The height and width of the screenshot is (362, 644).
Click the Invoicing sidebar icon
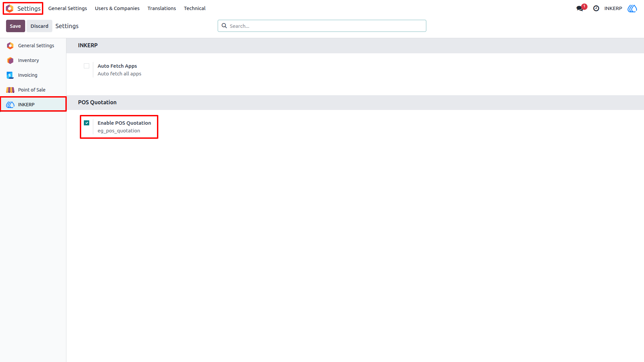click(x=10, y=75)
